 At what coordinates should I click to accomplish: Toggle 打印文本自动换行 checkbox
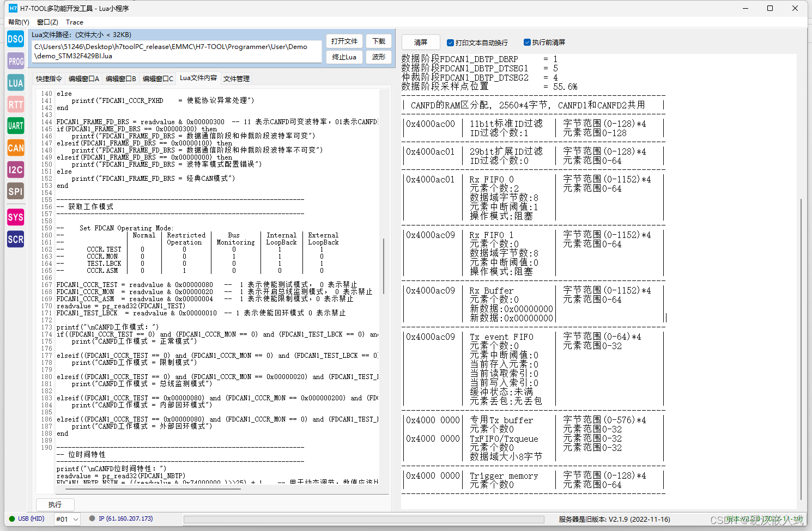pyautogui.click(x=450, y=42)
